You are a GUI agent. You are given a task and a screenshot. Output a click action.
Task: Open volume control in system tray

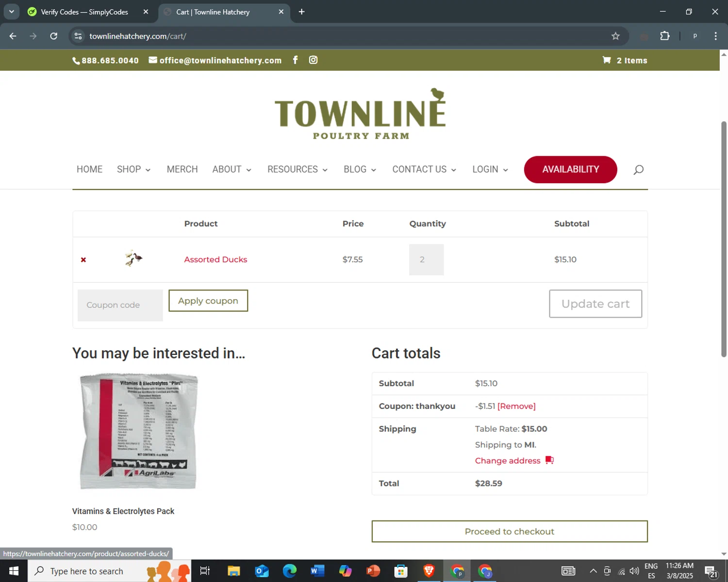point(634,571)
